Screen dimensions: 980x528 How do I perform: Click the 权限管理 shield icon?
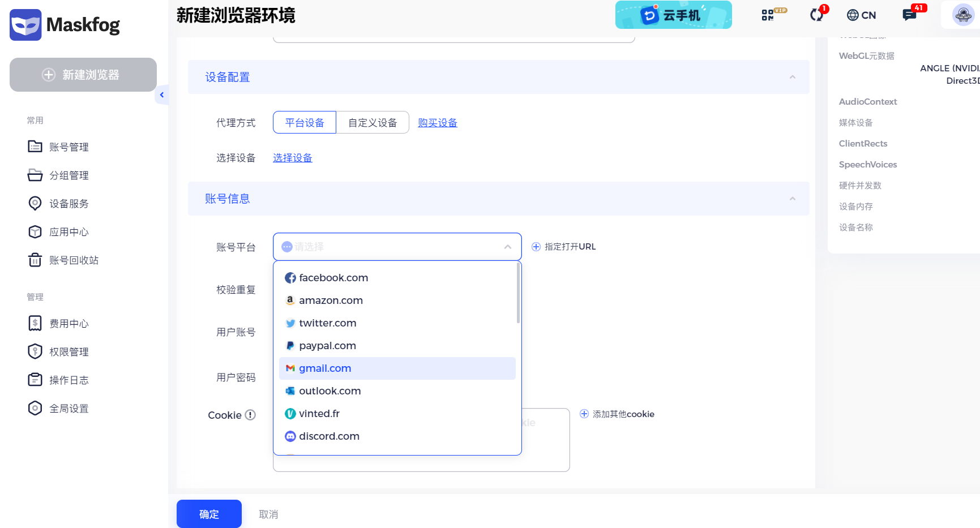point(35,351)
